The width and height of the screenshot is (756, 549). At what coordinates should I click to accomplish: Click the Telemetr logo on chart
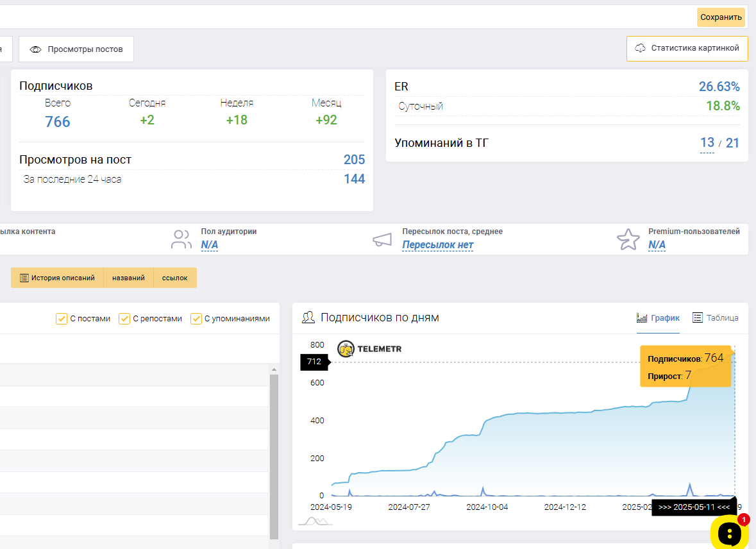pyautogui.click(x=370, y=349)
